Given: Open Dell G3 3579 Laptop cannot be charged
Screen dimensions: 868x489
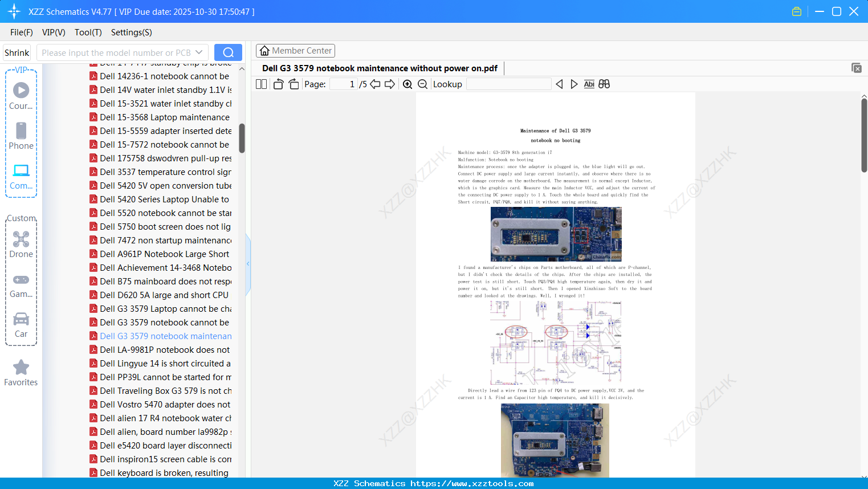Looking at the screenshot, I should point(166,309).
